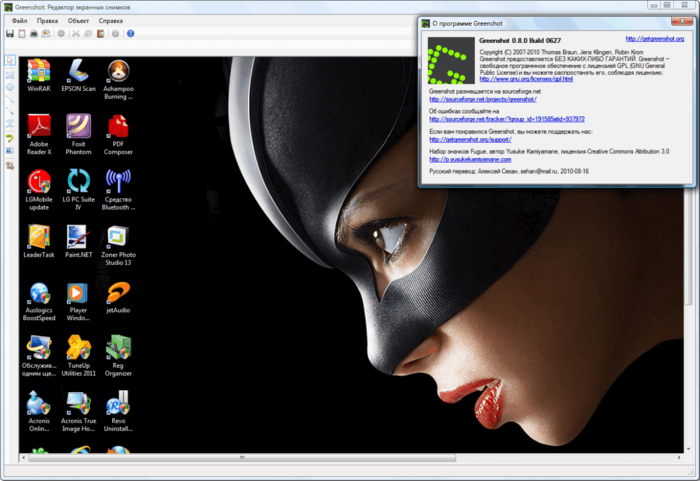Open the Объект menu

coord(78,21)
